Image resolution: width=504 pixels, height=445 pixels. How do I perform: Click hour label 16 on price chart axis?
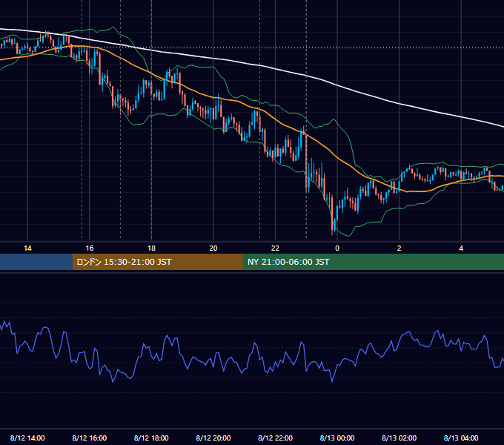click(x=90, y=248)
